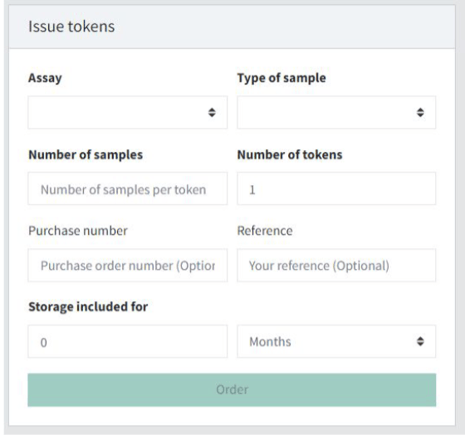Focus the Number of samples per token field
The image size is (465, 435).
click(128, 189)
